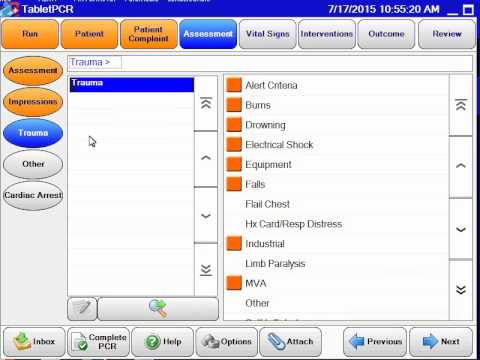Image resolution: width=480 pixels, height=360 pixels.
Task: Open the Outcome tab
Action: 386,34
